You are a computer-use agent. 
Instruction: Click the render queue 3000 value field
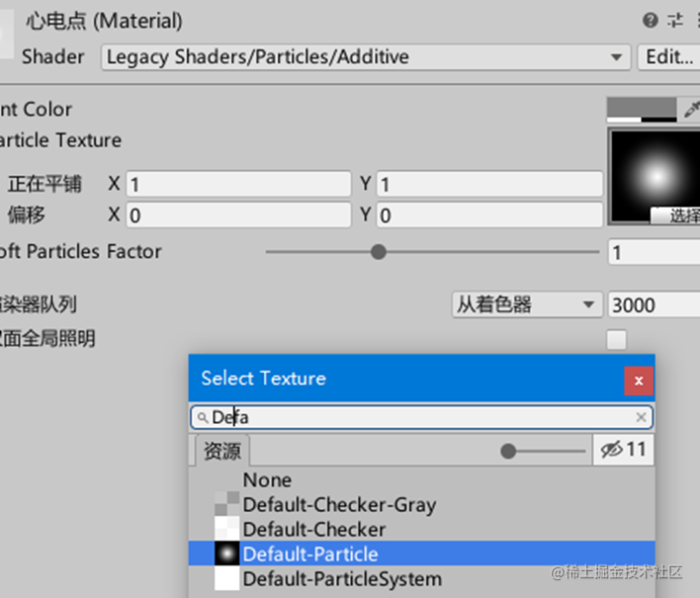pyautogui.click(x=654, y=305)
